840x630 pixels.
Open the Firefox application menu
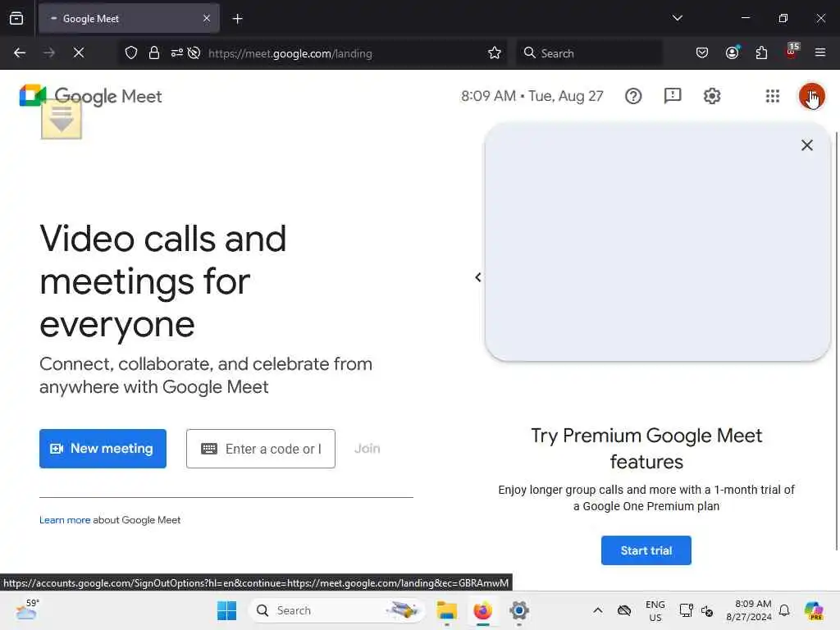820,53
